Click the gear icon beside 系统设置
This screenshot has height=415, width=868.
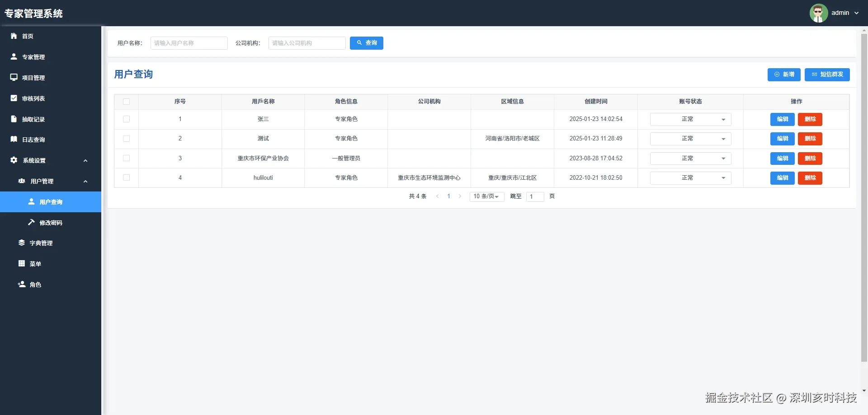[x=14, y=160]
